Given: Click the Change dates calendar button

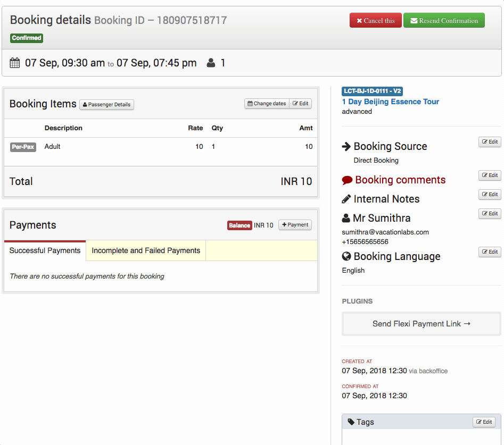Looking at the screenshot, I should tap(267, 104).
